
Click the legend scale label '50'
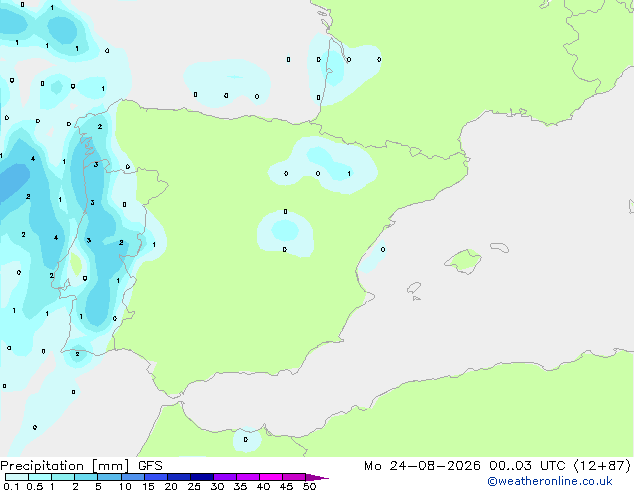[x=309, y=486]
